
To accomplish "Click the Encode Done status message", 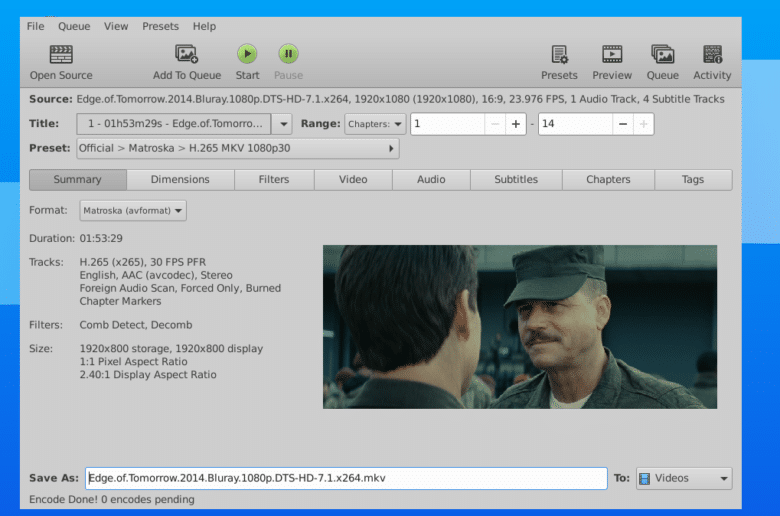I will point(112,499).
